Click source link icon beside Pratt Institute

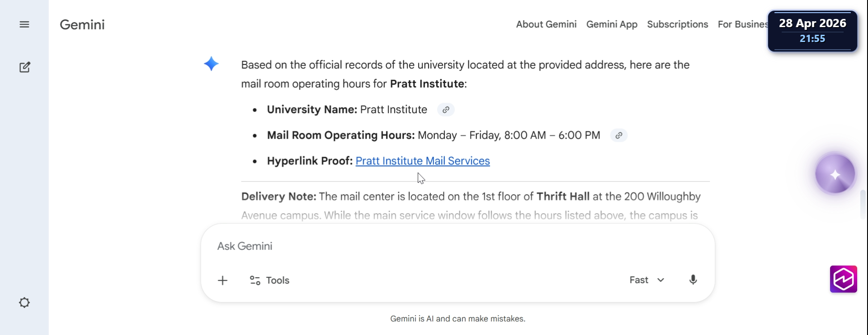(446, 110)
